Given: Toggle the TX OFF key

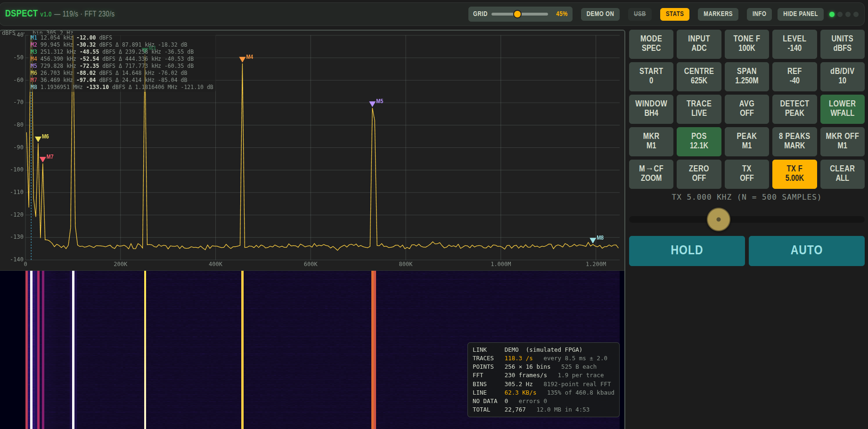Looking at the screenshot, I should [x=746, y=174].
